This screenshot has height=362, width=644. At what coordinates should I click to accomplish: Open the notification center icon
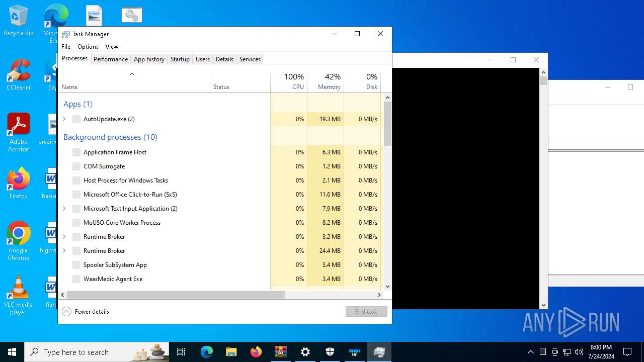(627, 352)
